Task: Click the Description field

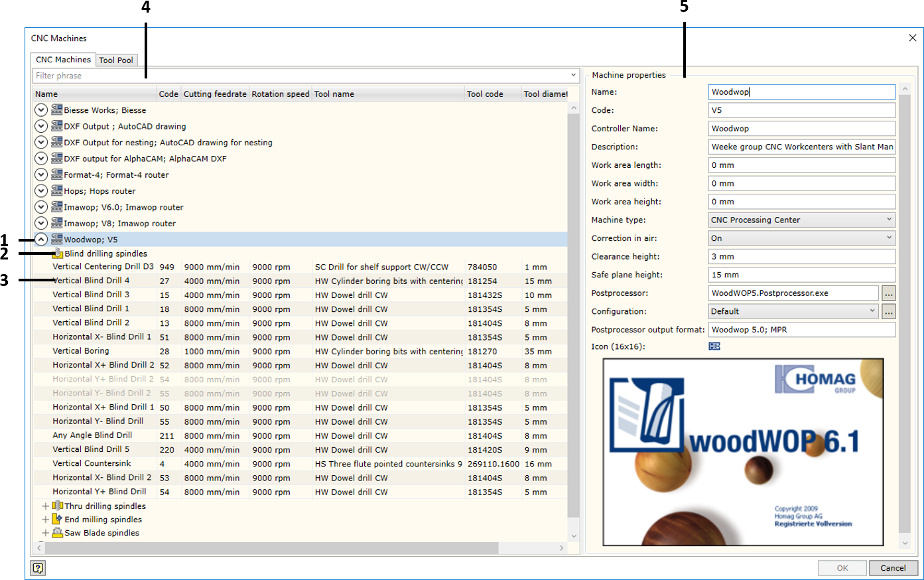Action: (x=801, y=147)
